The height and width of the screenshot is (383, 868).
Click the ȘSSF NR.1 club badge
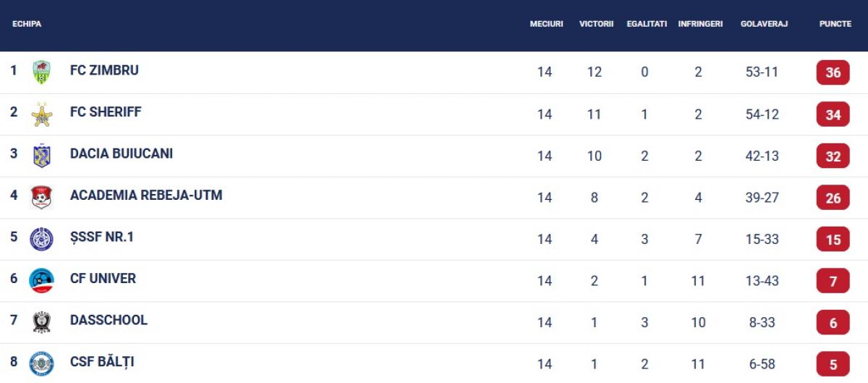42,239
